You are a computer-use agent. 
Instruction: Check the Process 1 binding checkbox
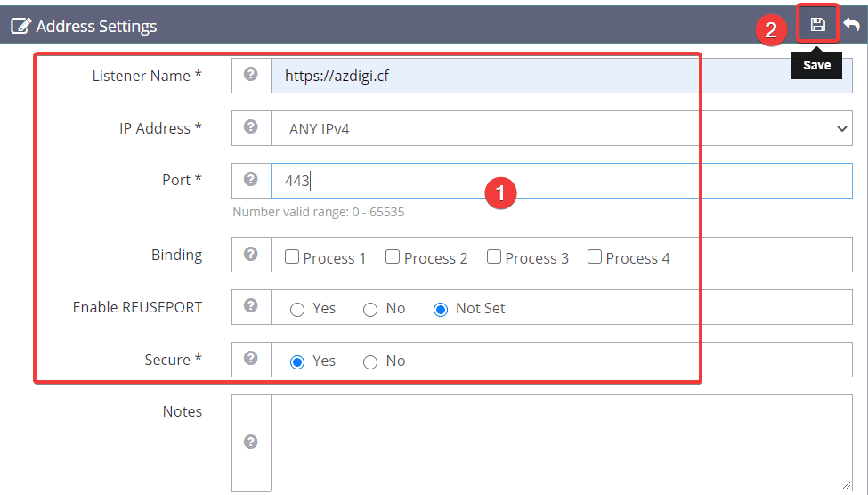292,257
